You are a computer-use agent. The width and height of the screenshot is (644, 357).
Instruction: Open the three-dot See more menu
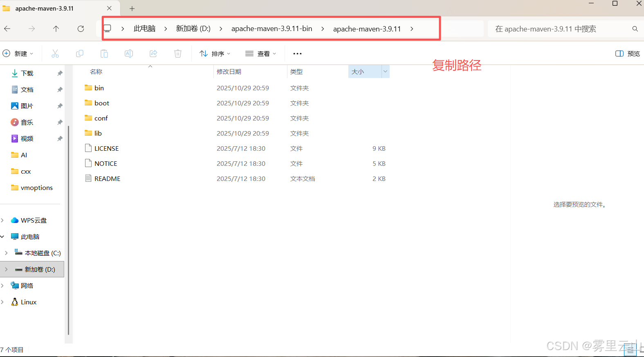click(x=297, y=54)
